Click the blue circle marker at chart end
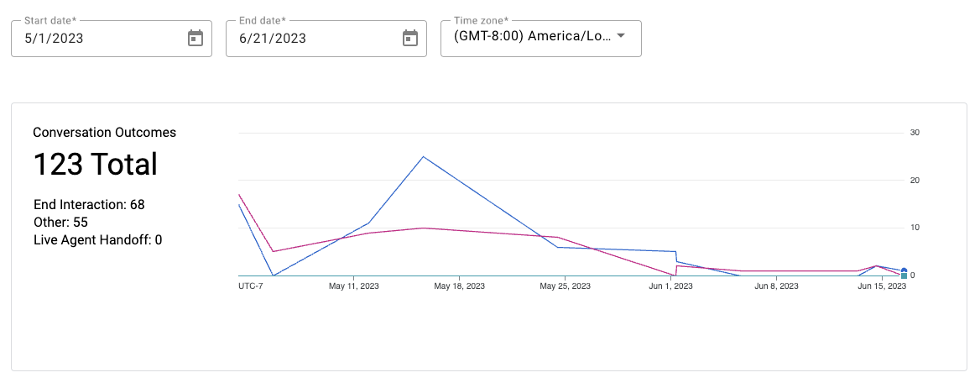Screen dimensions: 980x383 pyautogui.click(x=904, y=270)
